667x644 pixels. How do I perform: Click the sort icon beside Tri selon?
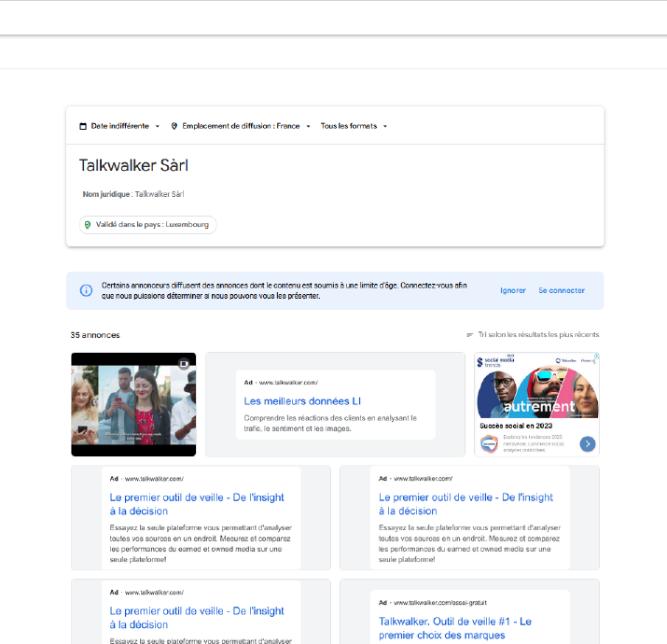pos(470,334)
